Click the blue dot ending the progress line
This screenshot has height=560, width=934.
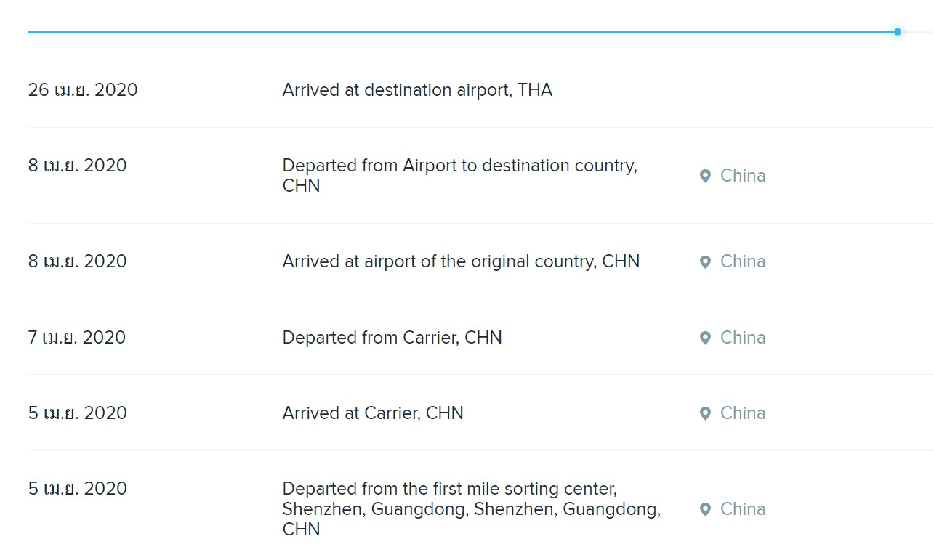898,32
